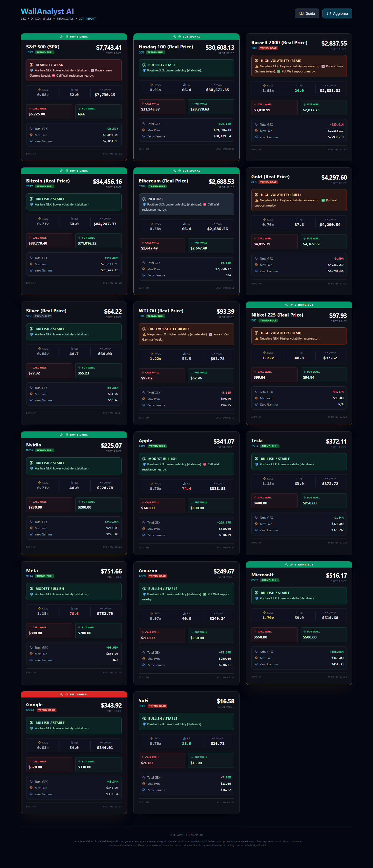373x868 pixels.
Task: Click the TREND: FLAT badge on Silver card
Action: (x=43, y=317)
